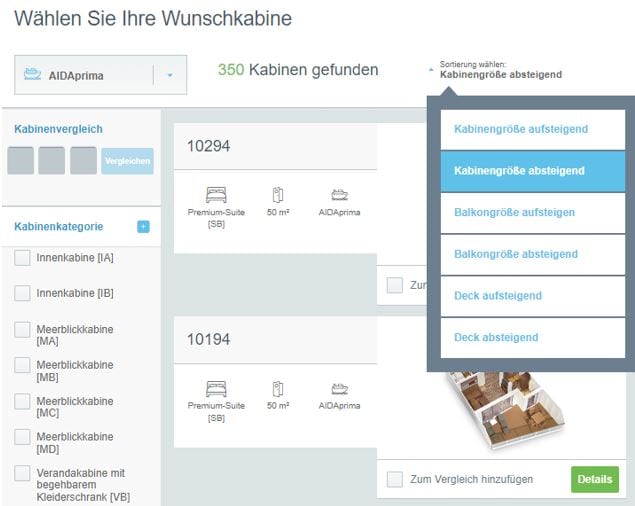Collapse the Sortierung wählen dropdown
Viewport: 635px width, 506px height.
(432, 69)
